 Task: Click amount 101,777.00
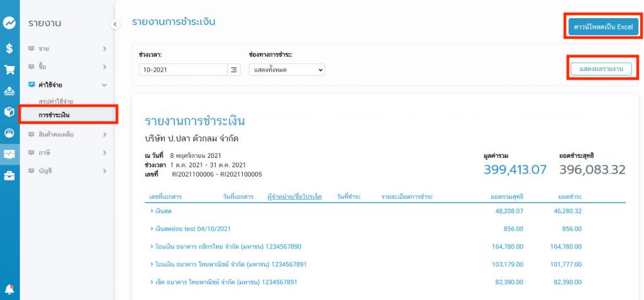tap(566, 264)
